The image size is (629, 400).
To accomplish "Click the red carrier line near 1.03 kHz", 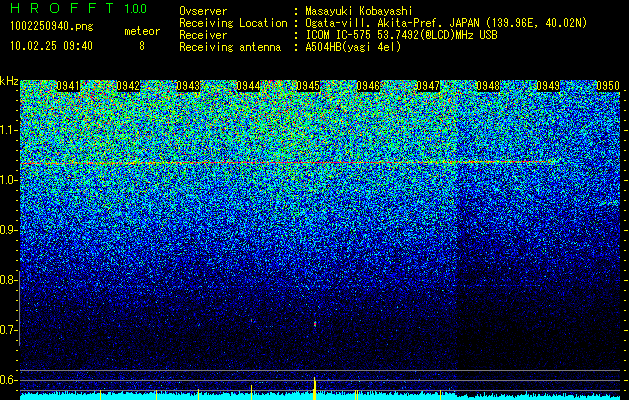I will 289,162.
